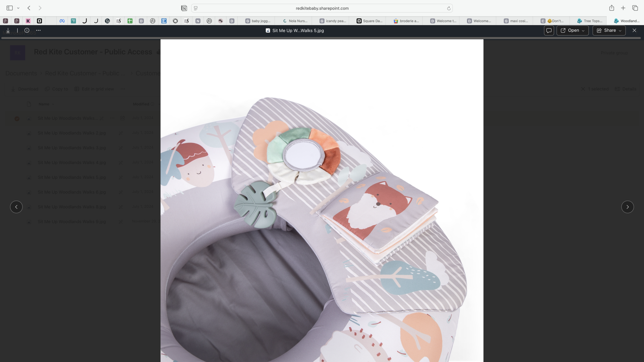The image size is (644, 362).
Task: Click the share icon on the selected file row
Action: 123,118
